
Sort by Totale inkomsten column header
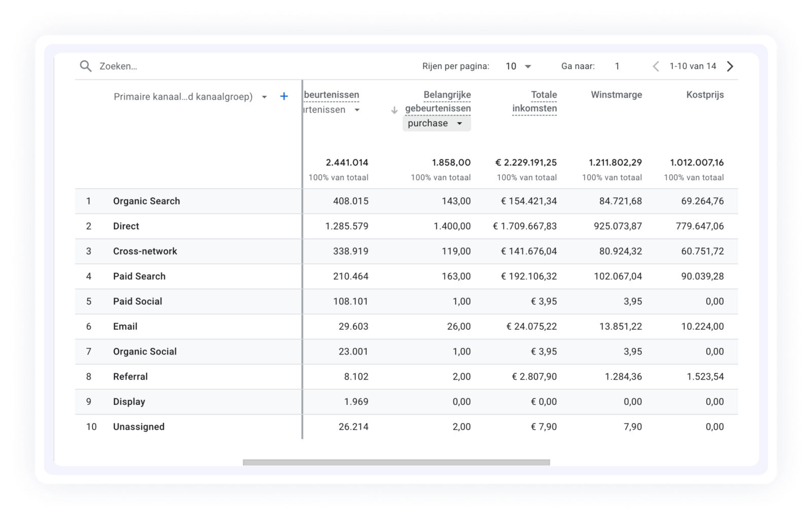534,101
